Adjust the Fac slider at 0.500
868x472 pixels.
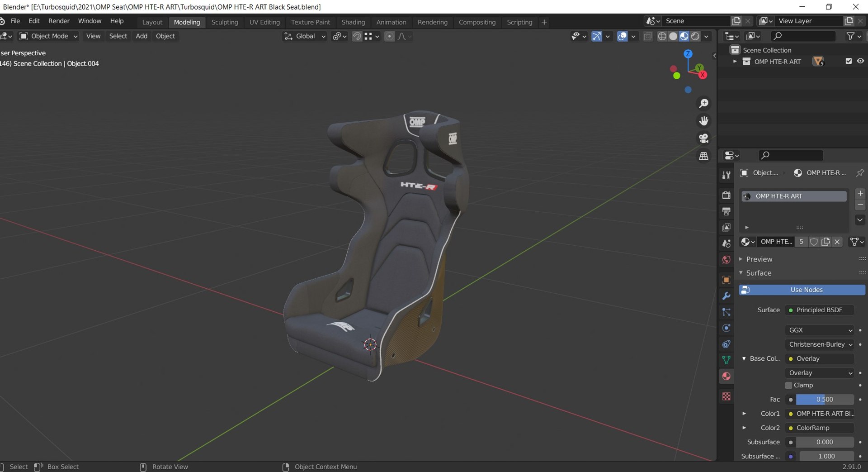[x=825, y=399]
